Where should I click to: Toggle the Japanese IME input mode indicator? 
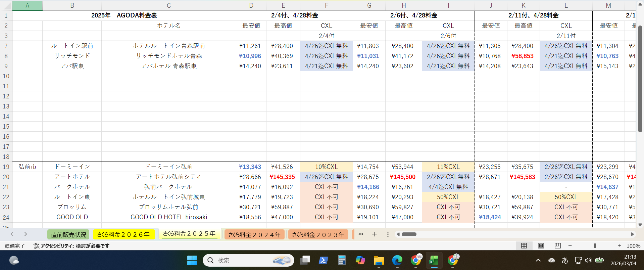[x=565, y=260]
